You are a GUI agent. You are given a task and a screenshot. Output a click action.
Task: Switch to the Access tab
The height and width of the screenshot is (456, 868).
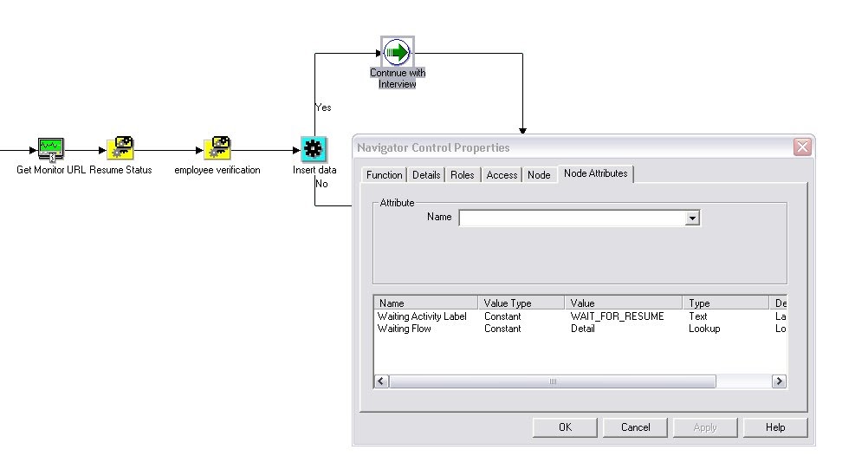coord(502,175)
